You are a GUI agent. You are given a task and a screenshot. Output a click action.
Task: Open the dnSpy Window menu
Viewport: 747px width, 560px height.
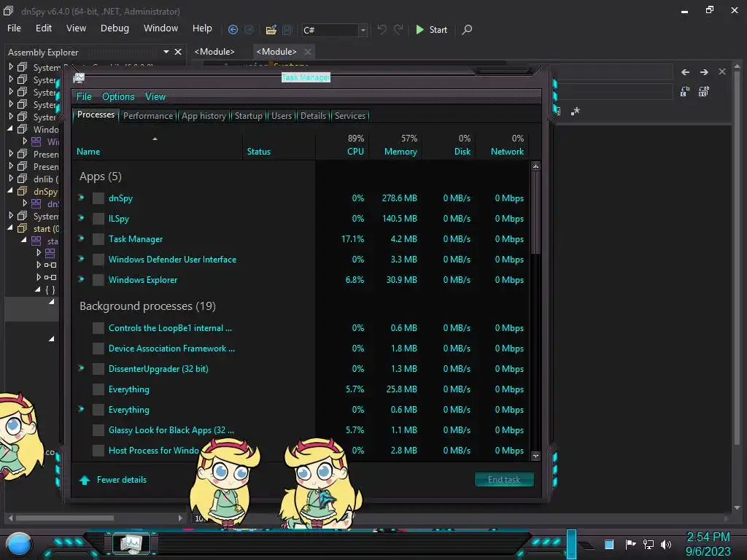(x=160, y=28)
